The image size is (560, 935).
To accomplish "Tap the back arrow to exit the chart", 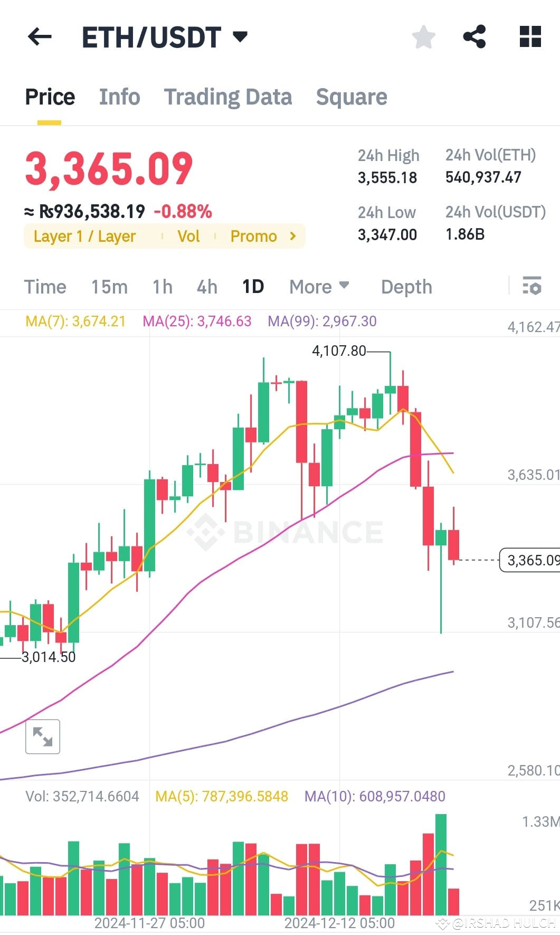I will click(39, 36).
